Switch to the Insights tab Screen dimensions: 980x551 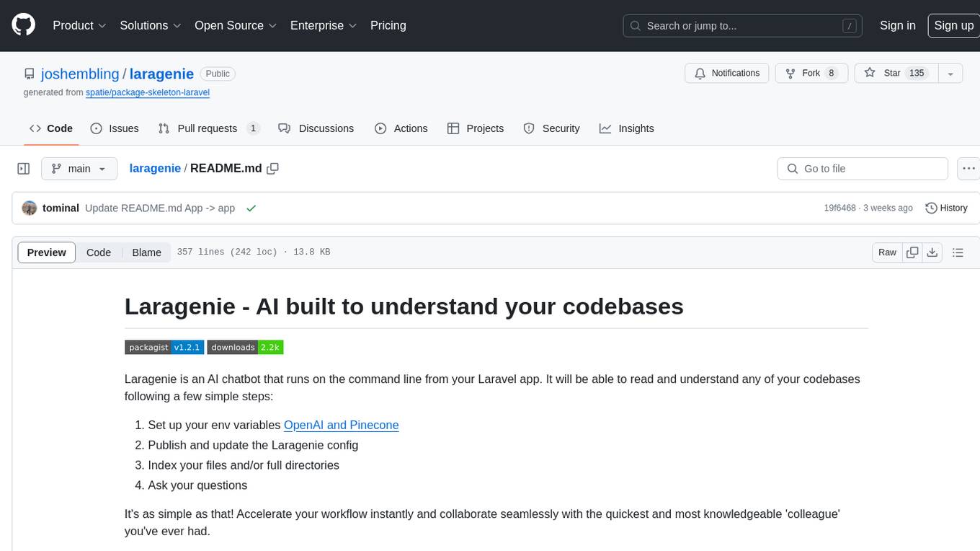(x=627, y=128)
